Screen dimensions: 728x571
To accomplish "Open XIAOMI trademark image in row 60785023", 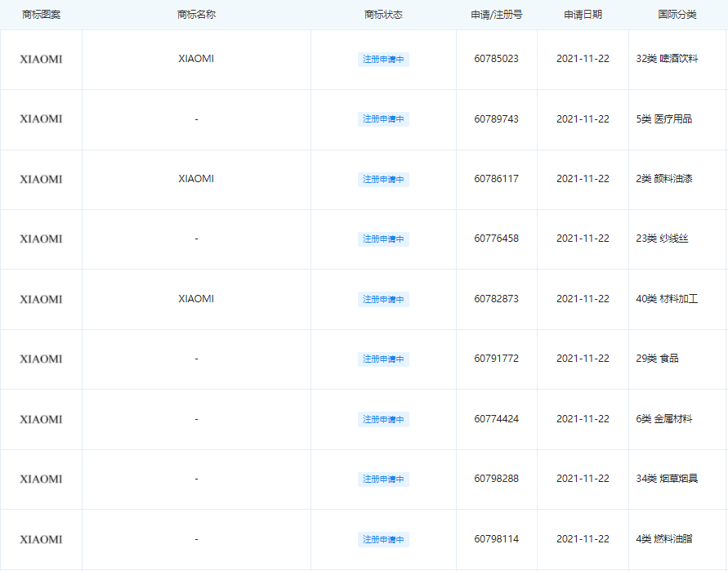I will point(42,59).
